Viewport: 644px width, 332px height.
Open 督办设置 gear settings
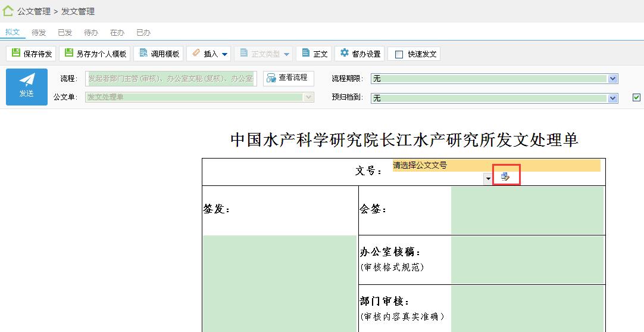359,54
